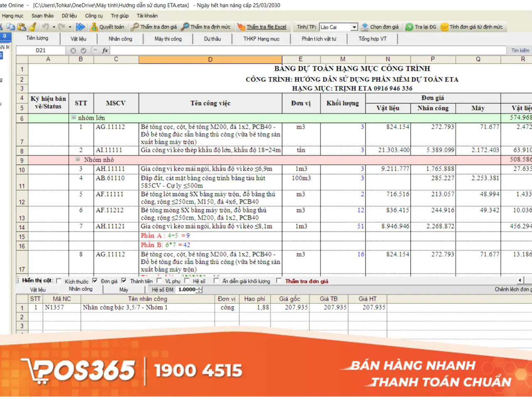Open the Trợ giúp menu

click(120, 16)
